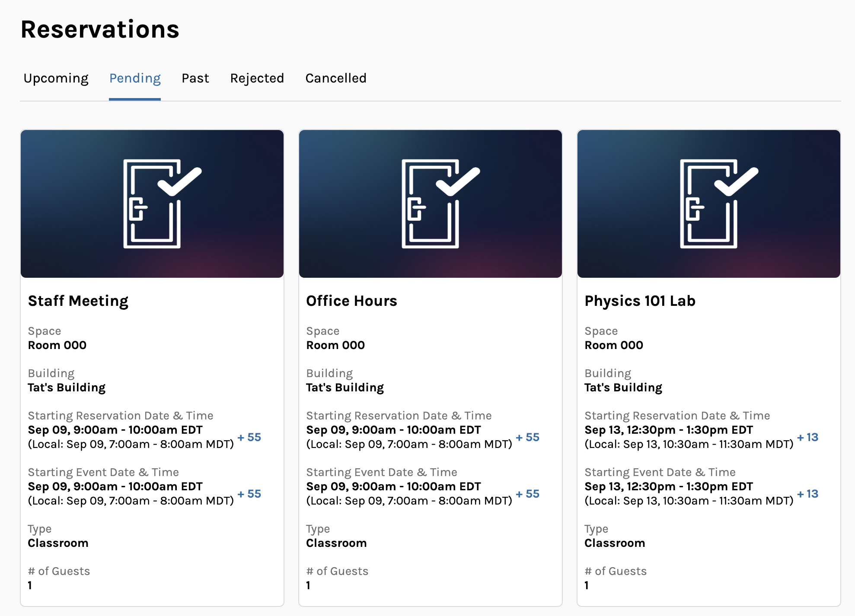Expand +13 reservation dates for Physics 101 Lab
855x616 pixels.
click(807, 437)
